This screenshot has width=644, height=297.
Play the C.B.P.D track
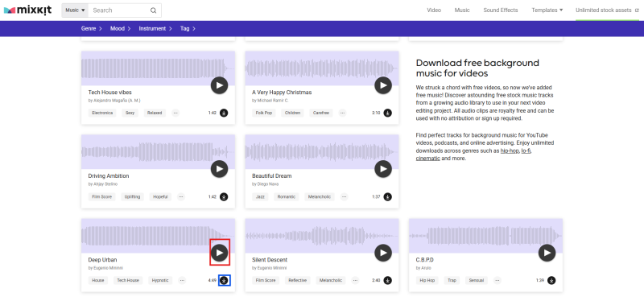(547, 253)
